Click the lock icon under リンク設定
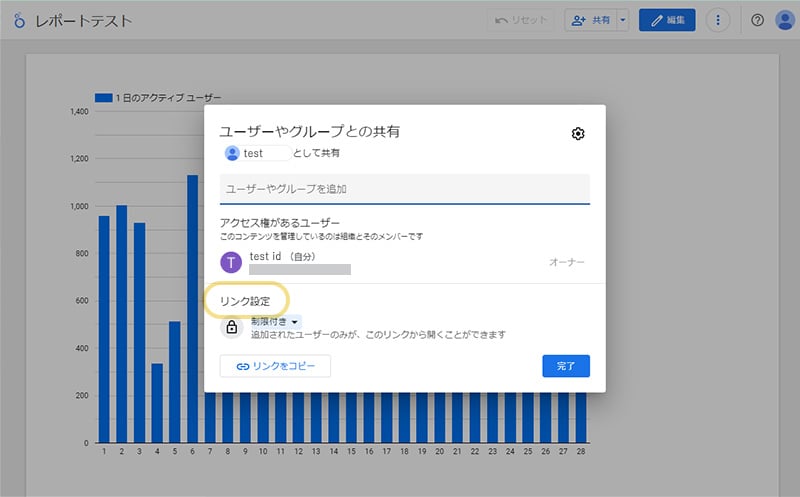The height and width of the screenshot is (497, 800). pos(232,327)
